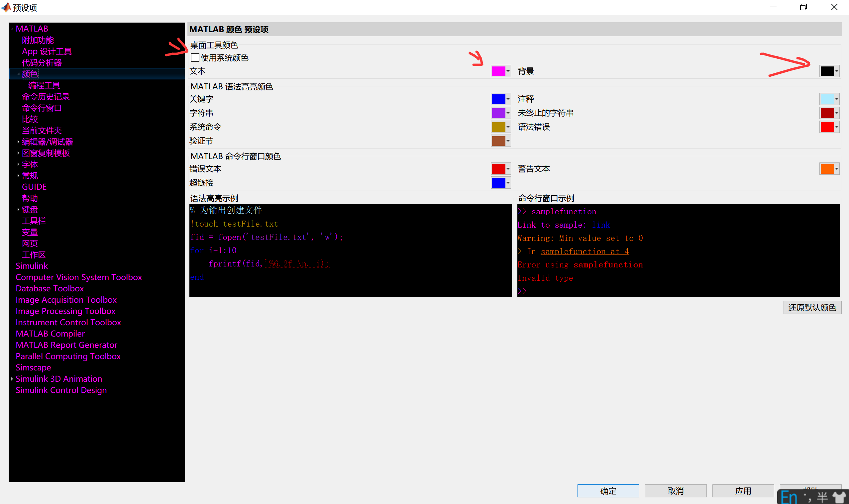Select 附加功能 in the tree
The width and height of the screenshot is (849, 504).
tap(38, 40)
